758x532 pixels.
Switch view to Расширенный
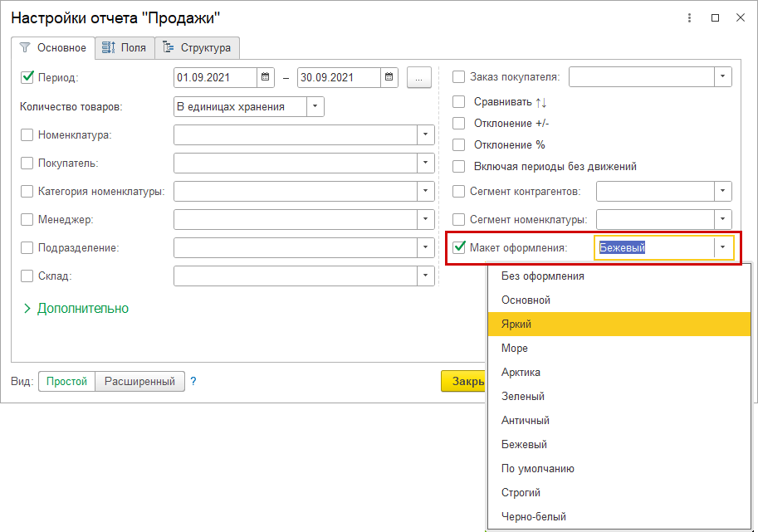[x=139, y=381]
